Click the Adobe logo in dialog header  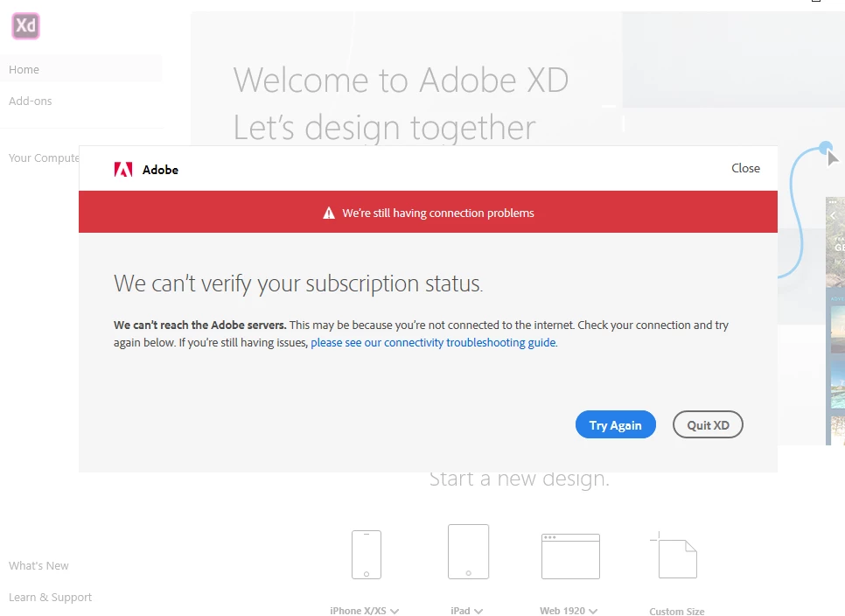122,170
